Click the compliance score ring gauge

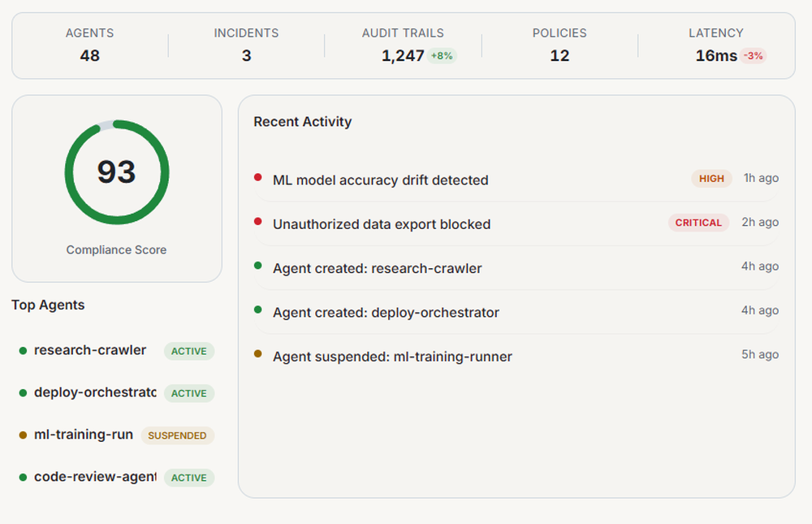[117, 172]
